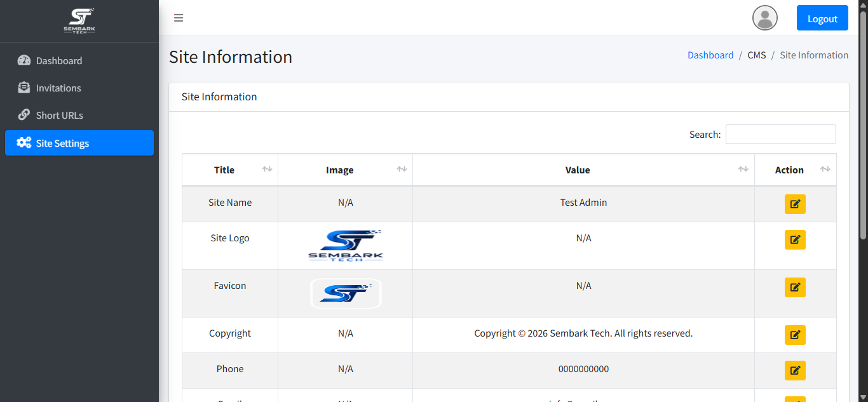Click the Logout button
The height and width of the screenshot is (402, 868).
pyautogui.click(x=822, y=18)
